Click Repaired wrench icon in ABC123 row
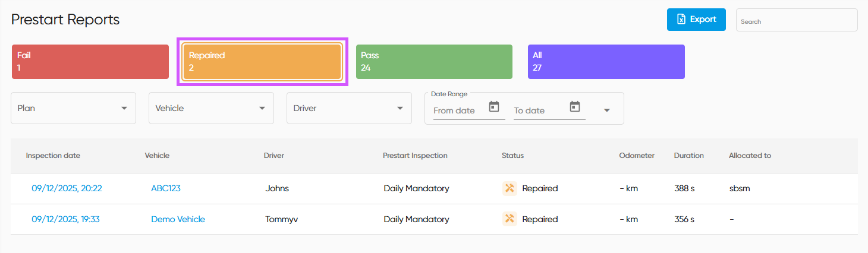 [509, 188]
